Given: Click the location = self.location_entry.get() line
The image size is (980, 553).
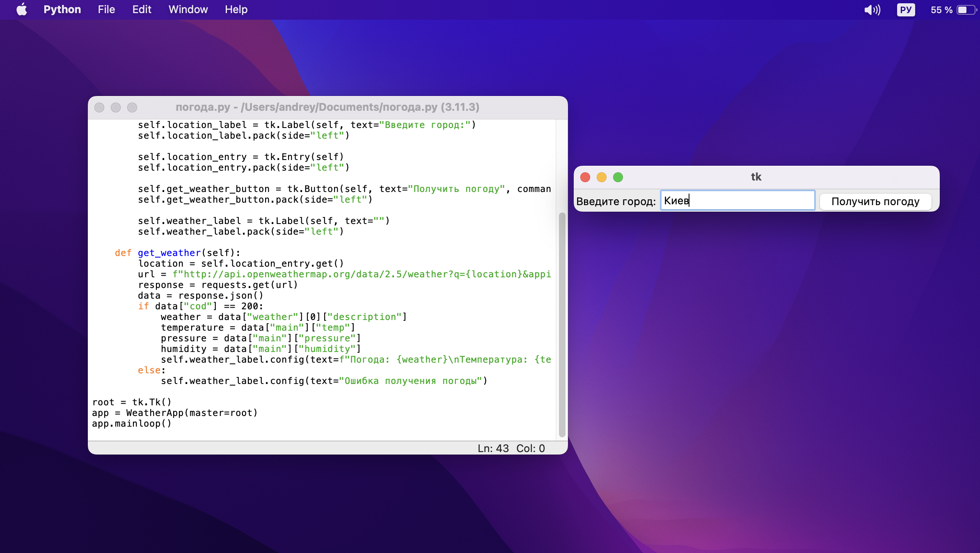Looking at the screenshot, I should point(240,263).
